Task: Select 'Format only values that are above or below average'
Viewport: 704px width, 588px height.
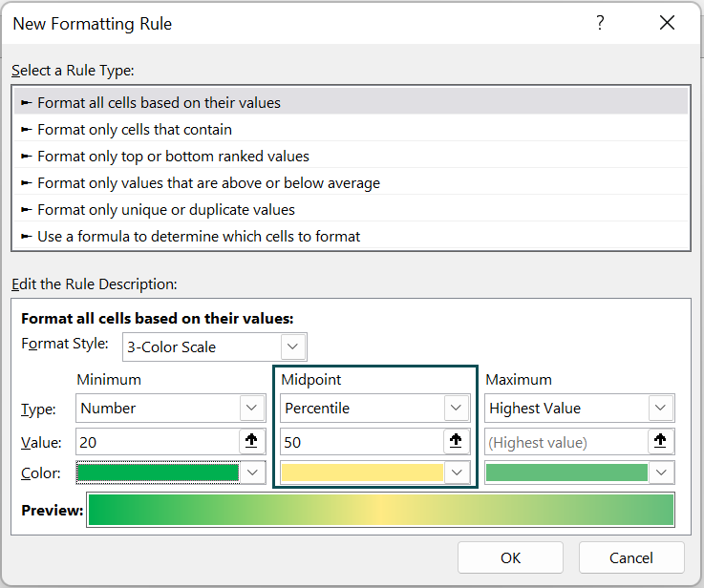Action: 351,183
